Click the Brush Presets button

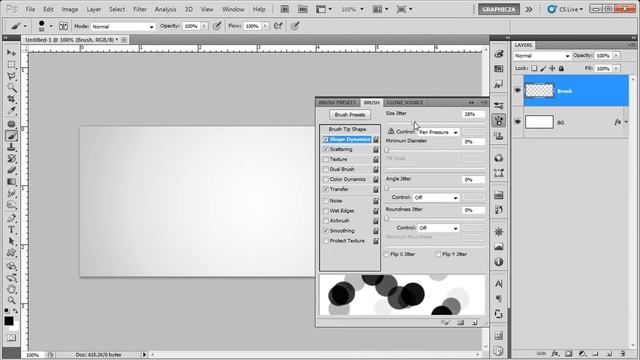350,115
